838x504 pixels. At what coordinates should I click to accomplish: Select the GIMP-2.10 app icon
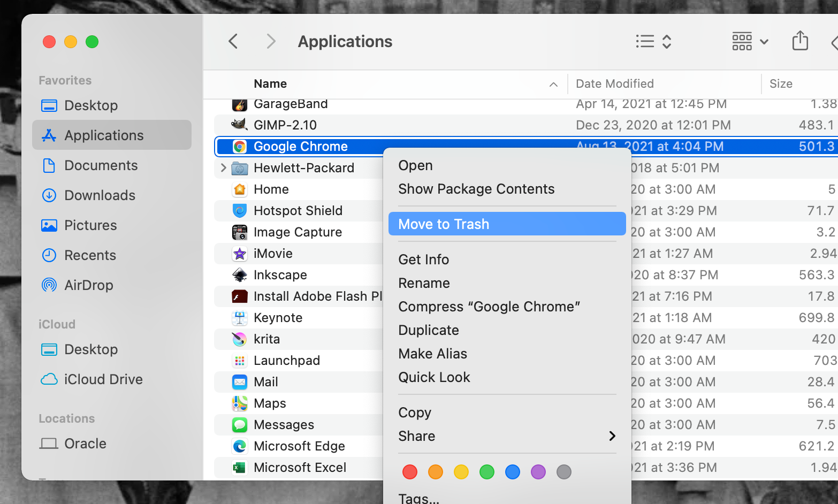coord(239,125)
